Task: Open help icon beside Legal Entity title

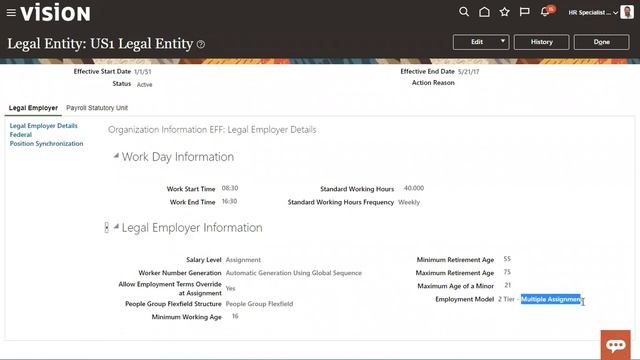Action: [201, 44]
